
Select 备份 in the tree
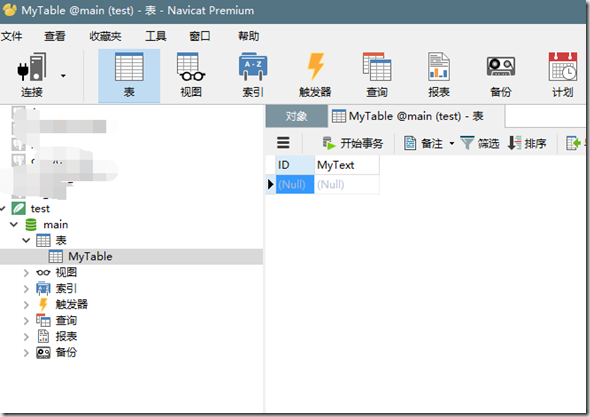(x=66, y=352)
